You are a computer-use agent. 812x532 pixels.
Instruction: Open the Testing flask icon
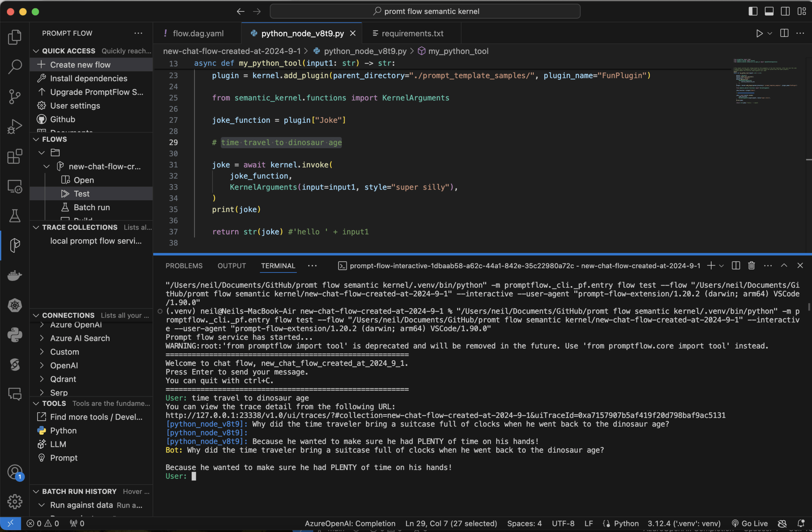[x=15, y=215]
